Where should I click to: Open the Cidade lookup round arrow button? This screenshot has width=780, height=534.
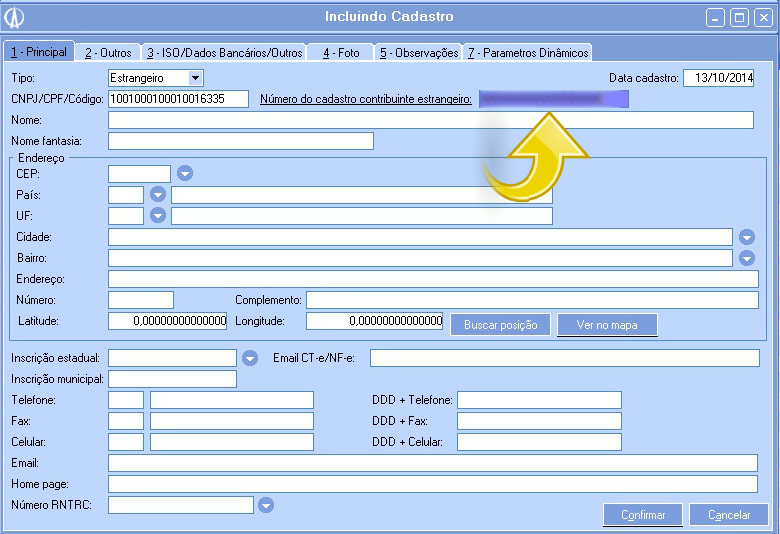click(747, 237)
